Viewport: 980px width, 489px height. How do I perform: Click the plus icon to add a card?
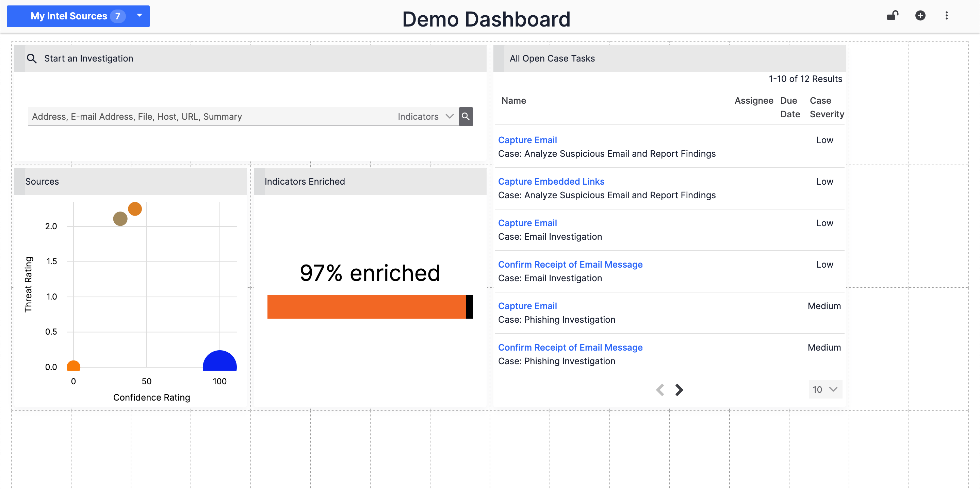click(x=920, y=16)
